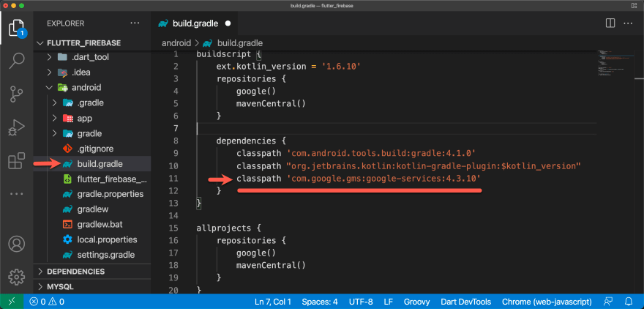Image resolution: width=644 pixels, height=309 pixels.
Task: Open gradlew file
Action: tap(92, 209)
